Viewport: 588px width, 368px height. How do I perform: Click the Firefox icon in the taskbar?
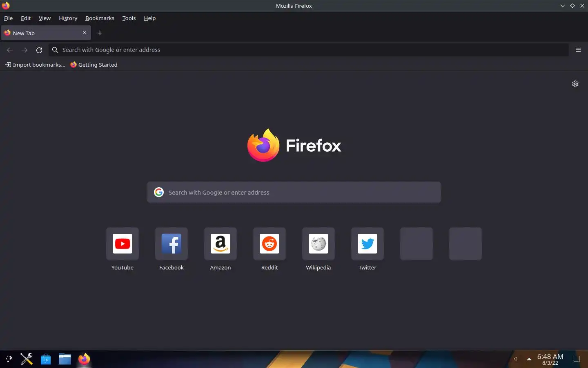click(84, 359)
